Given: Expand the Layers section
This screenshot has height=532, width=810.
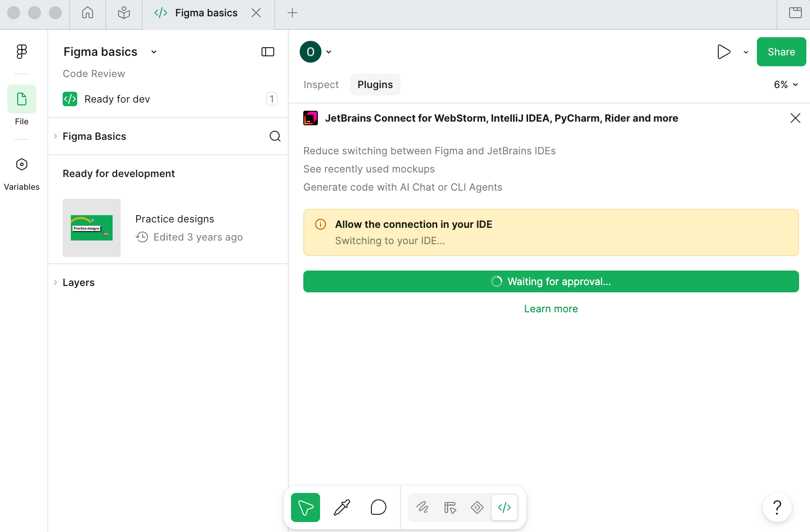Looking at the screenshot, I should point(55,282).
